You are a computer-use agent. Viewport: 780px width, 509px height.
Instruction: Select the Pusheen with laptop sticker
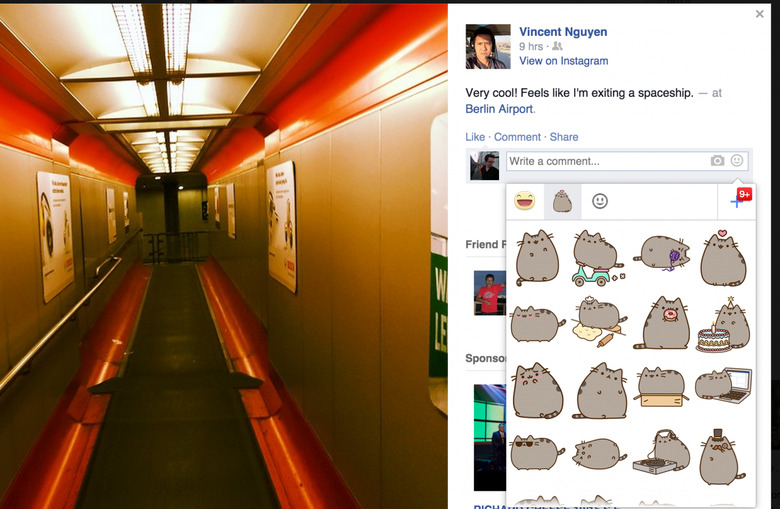(x=723, y=385)
